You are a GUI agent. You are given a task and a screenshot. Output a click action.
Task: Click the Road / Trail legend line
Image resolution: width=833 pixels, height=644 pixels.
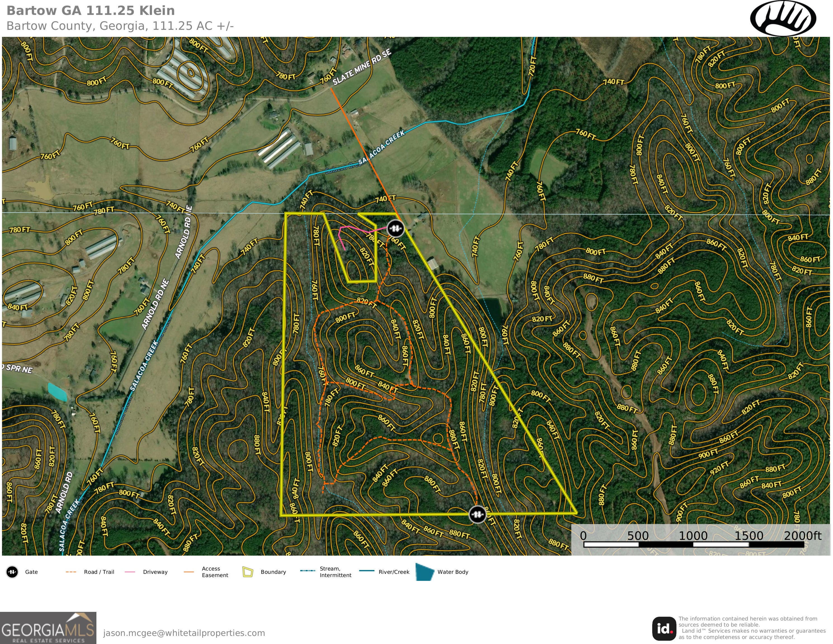coord(71,572)
